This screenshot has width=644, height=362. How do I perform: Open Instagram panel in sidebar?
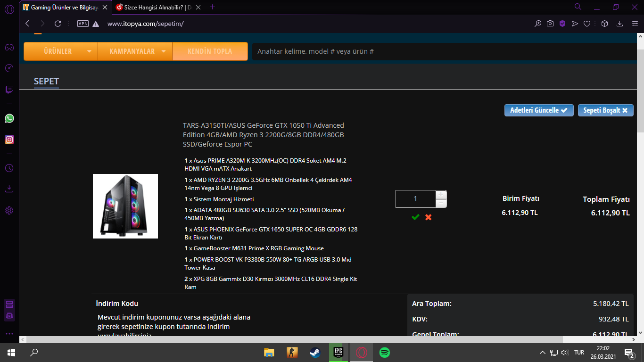(x=9, y=140)
